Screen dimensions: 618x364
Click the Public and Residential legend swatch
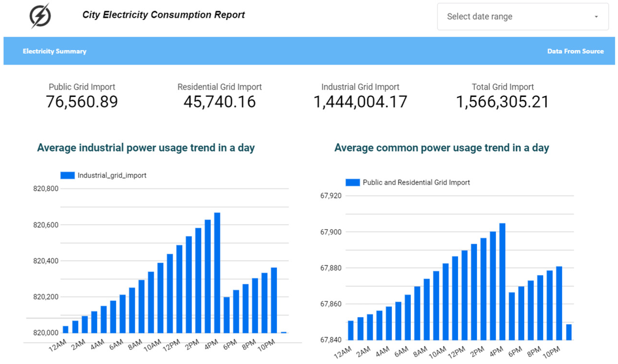[353, 182]
